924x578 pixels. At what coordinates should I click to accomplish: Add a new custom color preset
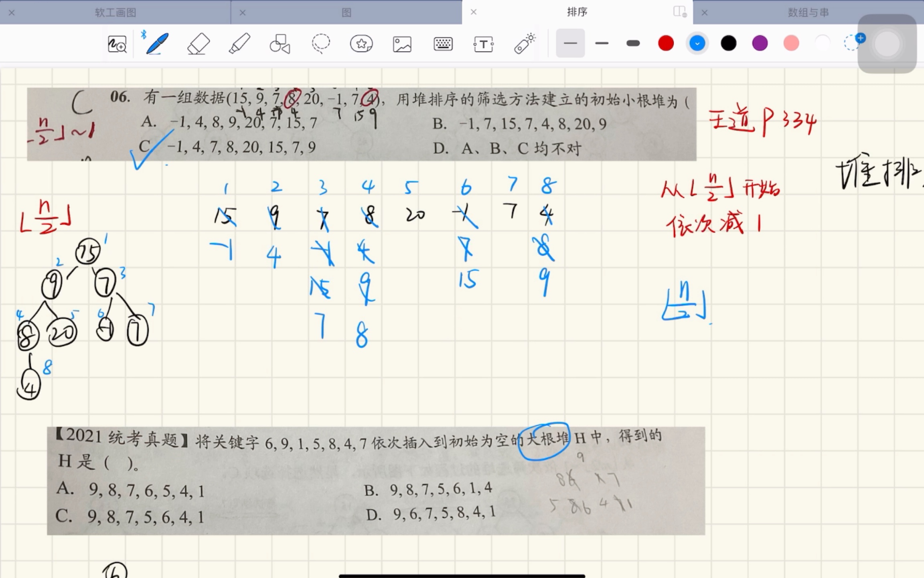tap(852, 42)
